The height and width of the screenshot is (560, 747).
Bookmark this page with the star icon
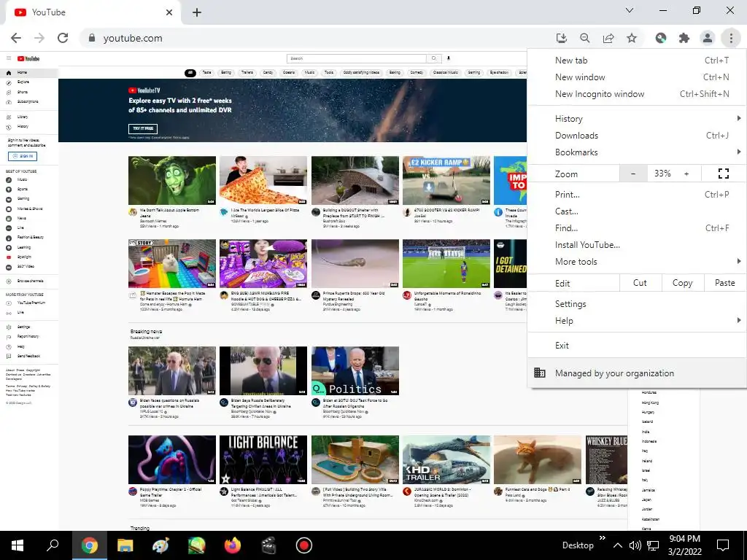click(632, 38)
